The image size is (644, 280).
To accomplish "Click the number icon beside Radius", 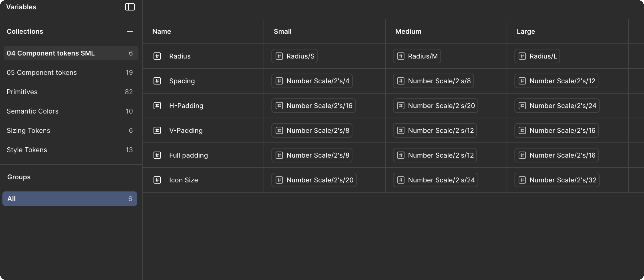I will click(x=157, y=56).
